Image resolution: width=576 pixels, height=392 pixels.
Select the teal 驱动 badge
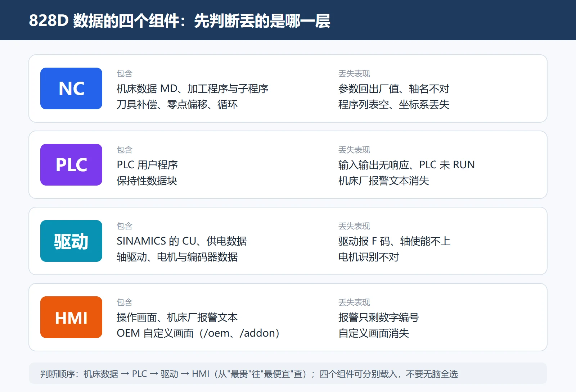(x=71, y=241)
